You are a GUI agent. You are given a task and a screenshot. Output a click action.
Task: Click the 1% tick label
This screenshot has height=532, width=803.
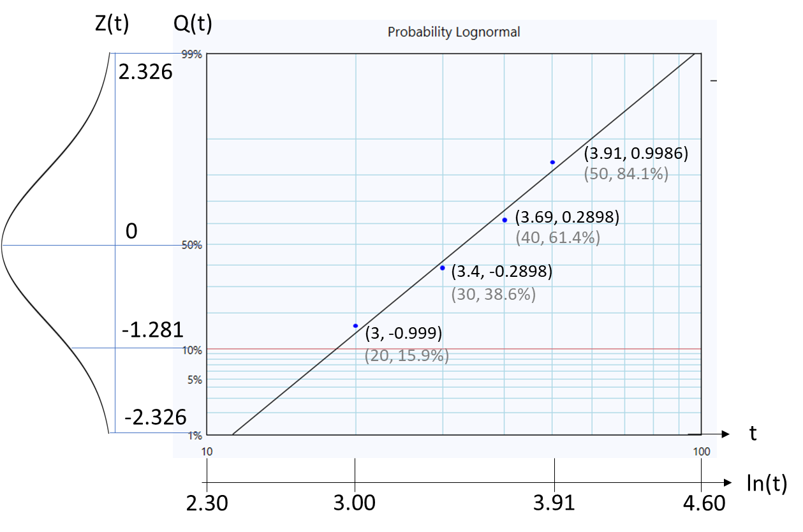click(195, 436)
